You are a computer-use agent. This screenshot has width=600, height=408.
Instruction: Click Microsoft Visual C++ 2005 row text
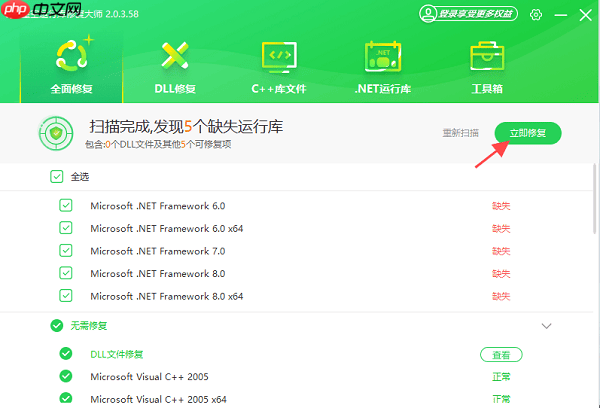[x=149, y=377]
